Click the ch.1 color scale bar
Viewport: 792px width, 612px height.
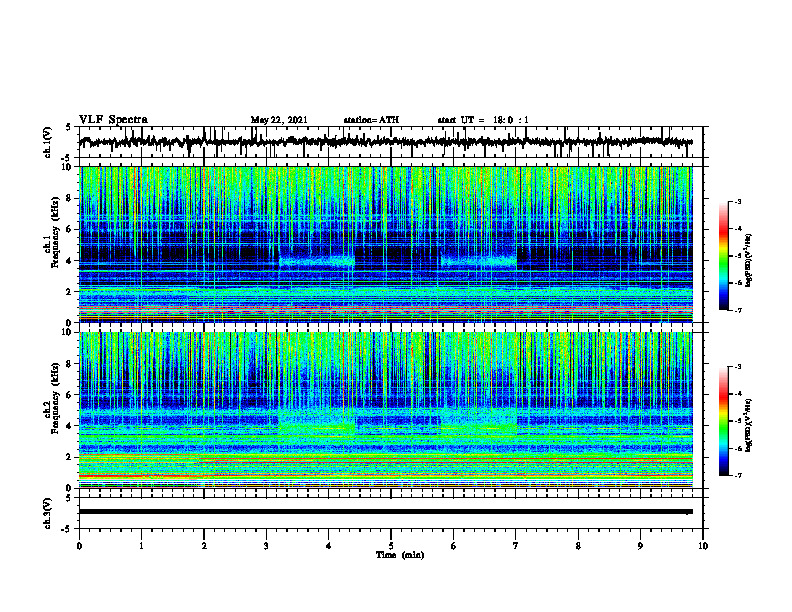724,256
